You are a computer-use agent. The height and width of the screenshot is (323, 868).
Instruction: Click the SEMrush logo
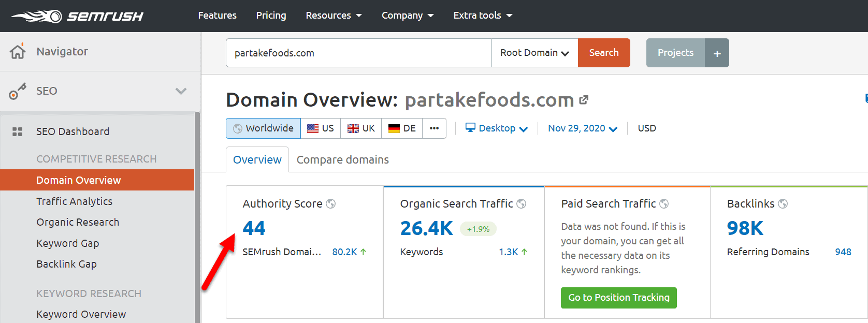[78, 16]
